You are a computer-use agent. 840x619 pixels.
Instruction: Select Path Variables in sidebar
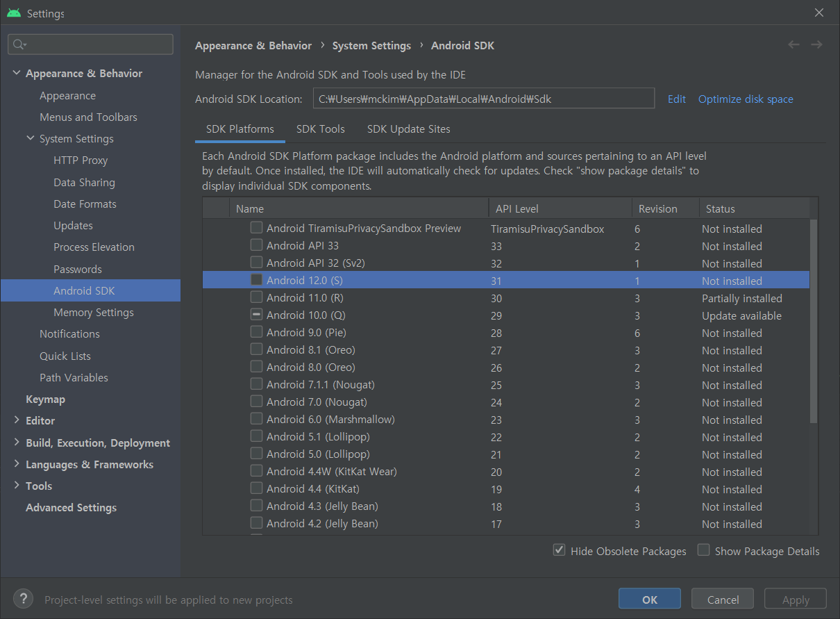pyautogui.click(x=74, y=377)
